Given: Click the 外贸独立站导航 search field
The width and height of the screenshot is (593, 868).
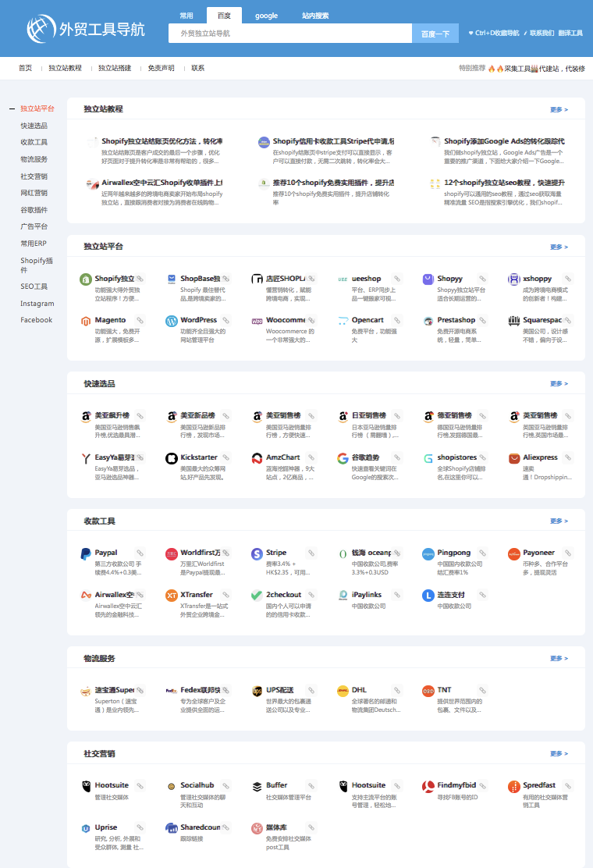Looking at the screenshot, I should pos(289,34).
